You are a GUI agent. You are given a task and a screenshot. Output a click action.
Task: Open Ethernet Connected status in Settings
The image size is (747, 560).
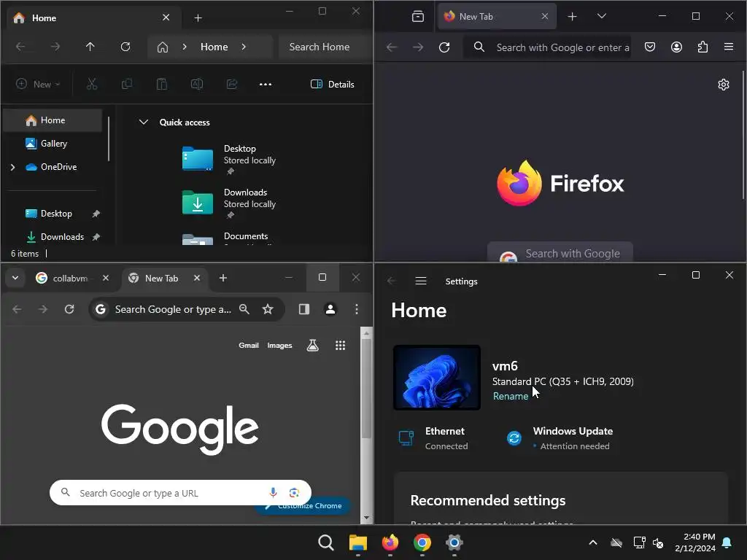(x=433, y=438)
